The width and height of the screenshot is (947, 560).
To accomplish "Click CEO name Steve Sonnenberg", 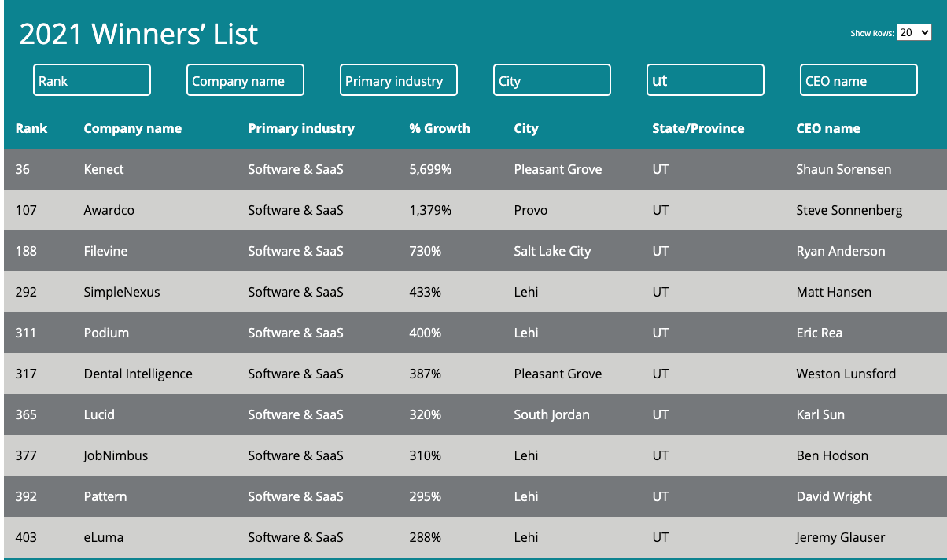I will [x=849, y=210].
